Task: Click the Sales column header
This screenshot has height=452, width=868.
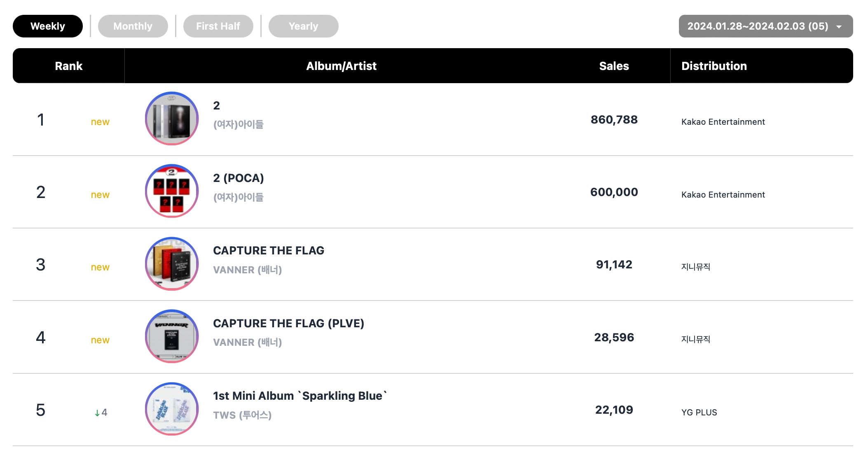Action: click(614, 66)
